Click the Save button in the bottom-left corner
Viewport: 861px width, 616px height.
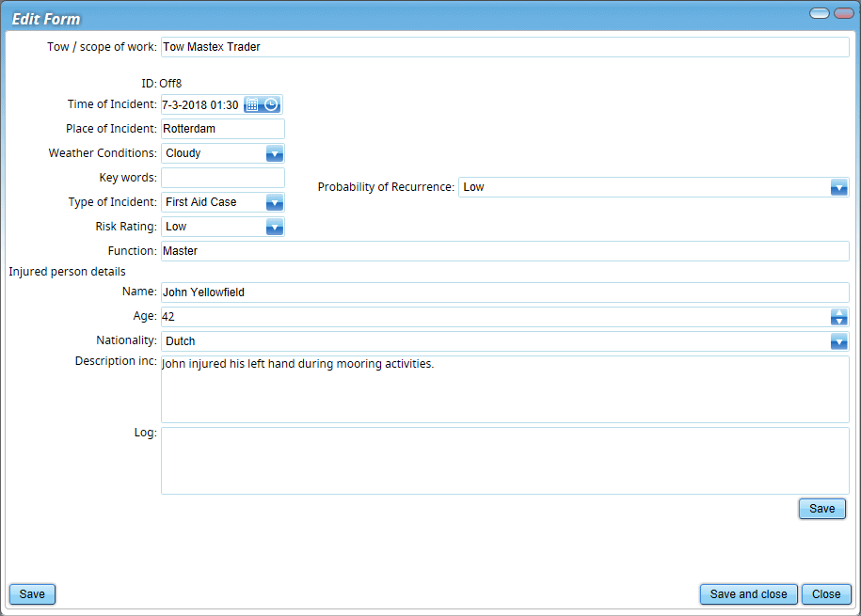(32, 594)
